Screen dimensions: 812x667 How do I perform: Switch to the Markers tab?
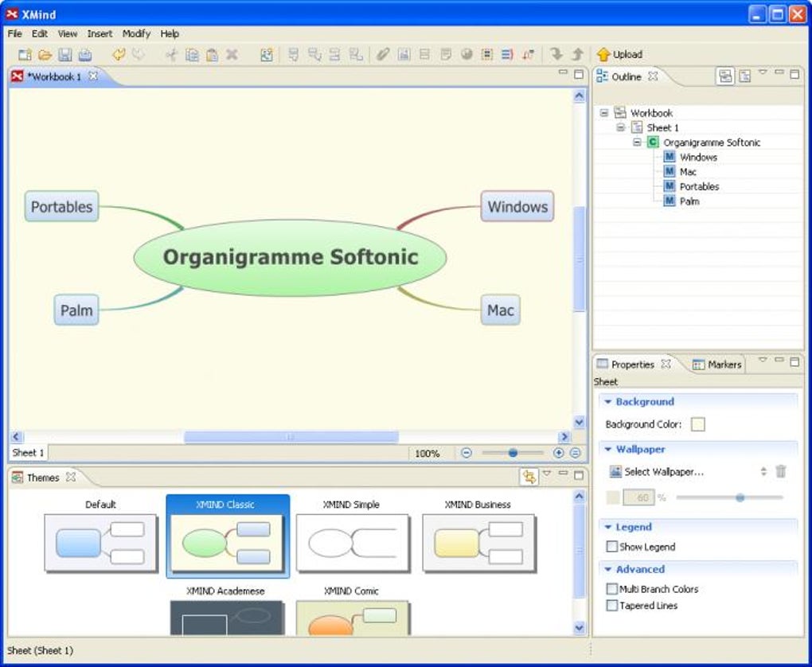[717, 365]
